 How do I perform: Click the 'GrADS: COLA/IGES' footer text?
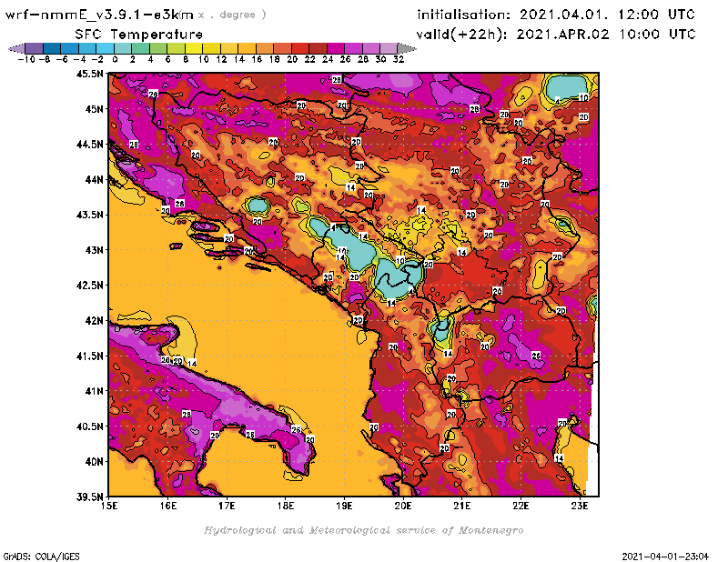point(41,556)
